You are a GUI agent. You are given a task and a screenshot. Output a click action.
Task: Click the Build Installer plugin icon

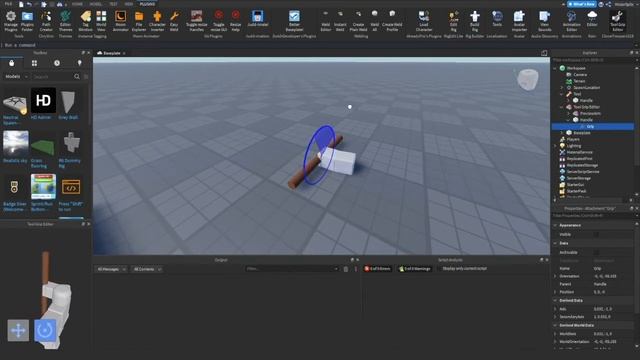tap(258, 19)
